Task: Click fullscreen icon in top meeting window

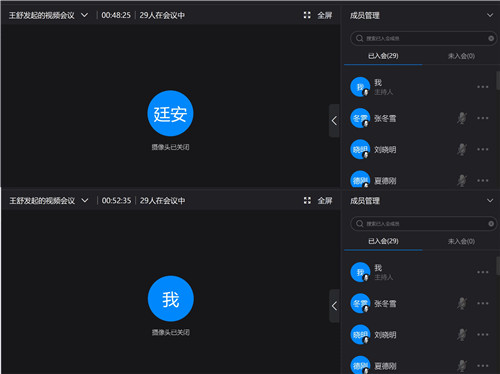Action: 307,15
